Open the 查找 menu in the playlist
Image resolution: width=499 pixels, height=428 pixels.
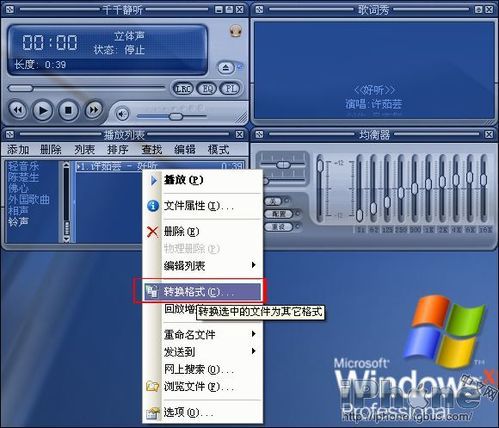(151, 150)
